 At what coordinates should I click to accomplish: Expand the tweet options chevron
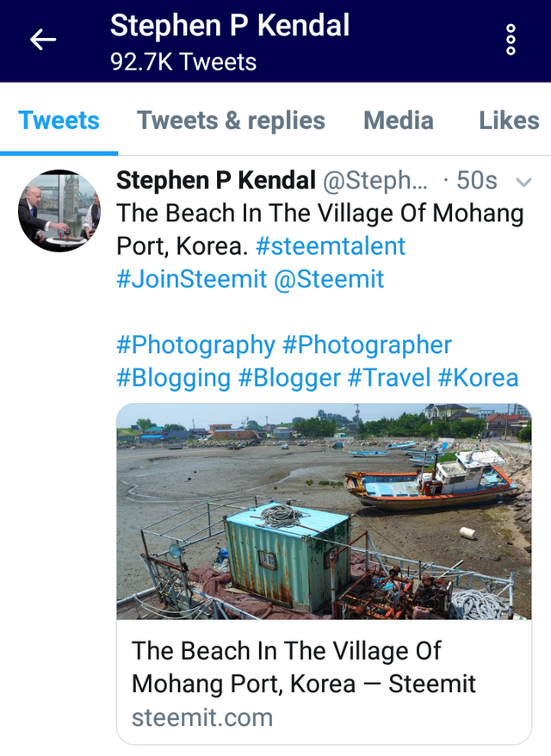523,182
